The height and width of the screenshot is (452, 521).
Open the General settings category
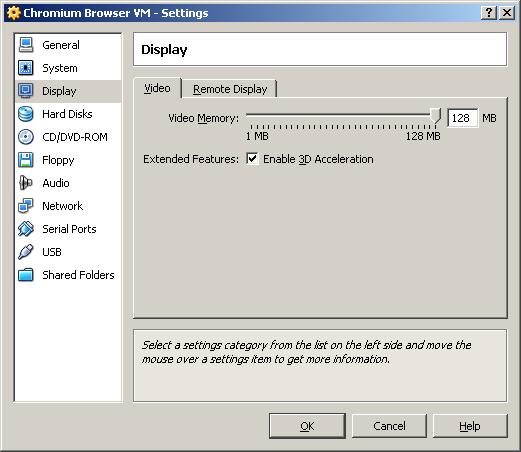click(61, 45)
